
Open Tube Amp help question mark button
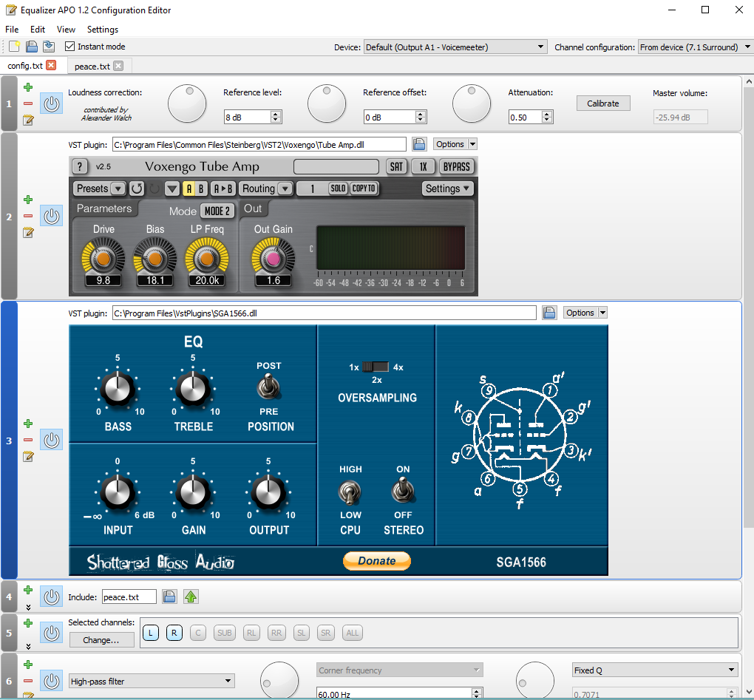(80, 167)
